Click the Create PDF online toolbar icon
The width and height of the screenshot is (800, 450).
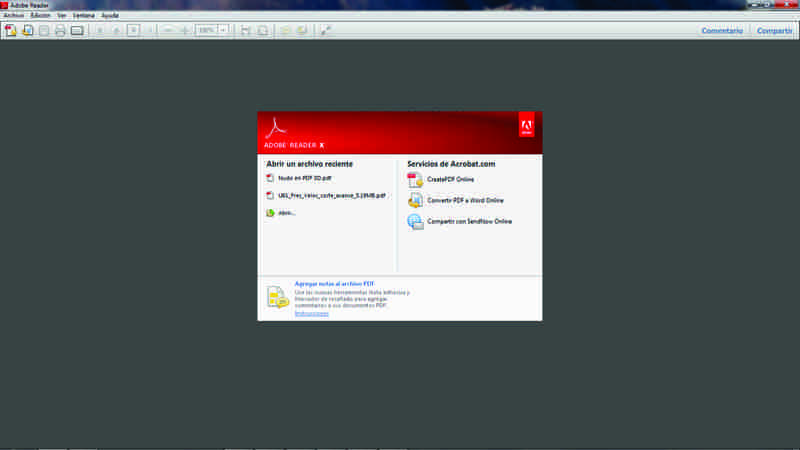click(11, 31)
